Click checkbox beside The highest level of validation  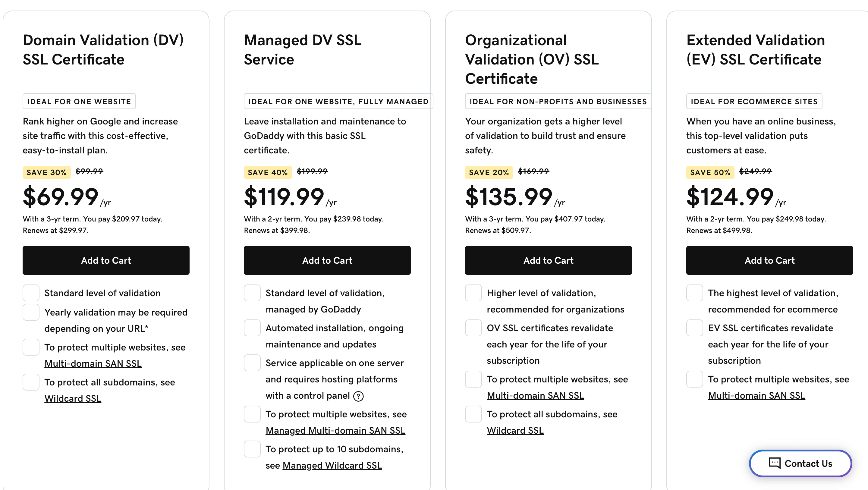pos(694,293)
